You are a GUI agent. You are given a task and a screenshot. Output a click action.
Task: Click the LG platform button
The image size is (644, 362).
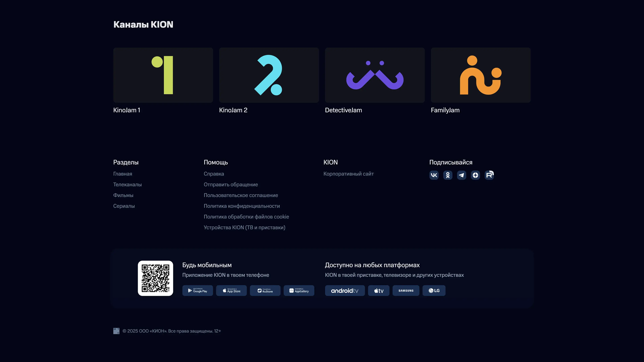coord(434,291)
